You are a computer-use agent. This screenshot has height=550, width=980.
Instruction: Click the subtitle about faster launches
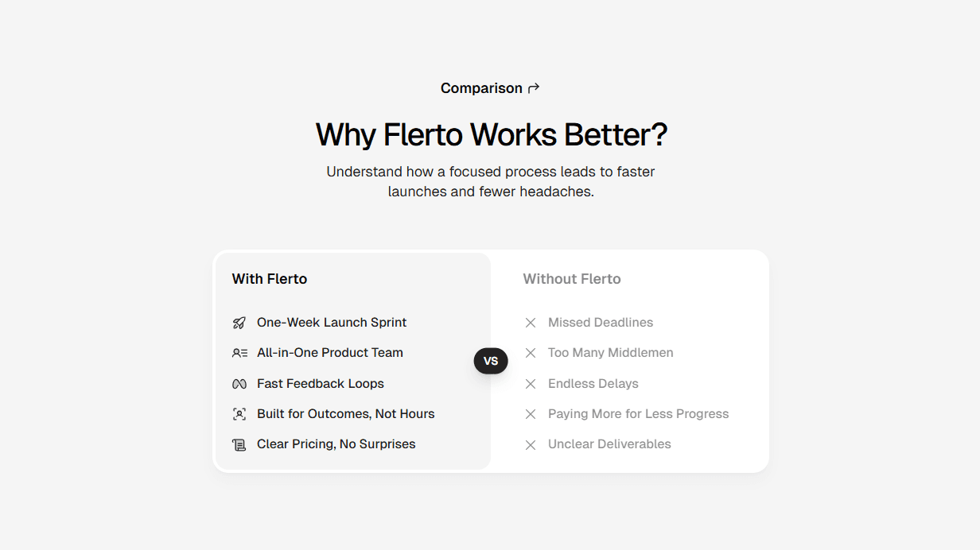click(491, 181)
